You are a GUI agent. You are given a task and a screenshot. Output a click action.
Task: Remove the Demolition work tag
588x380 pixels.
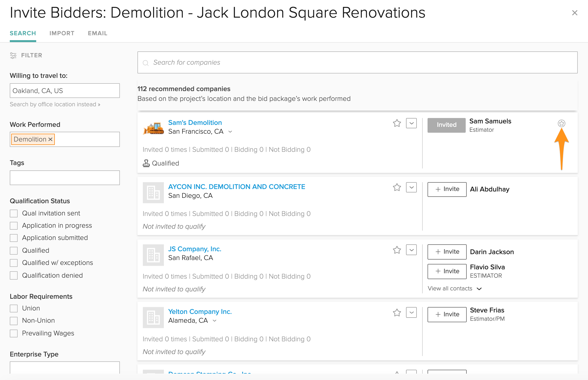51,139
